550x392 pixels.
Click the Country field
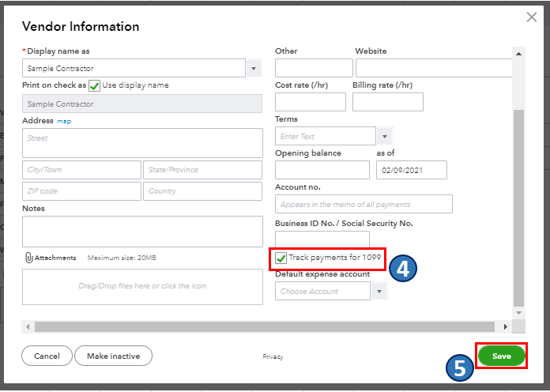pyautogui.click(x=202, y=191)
